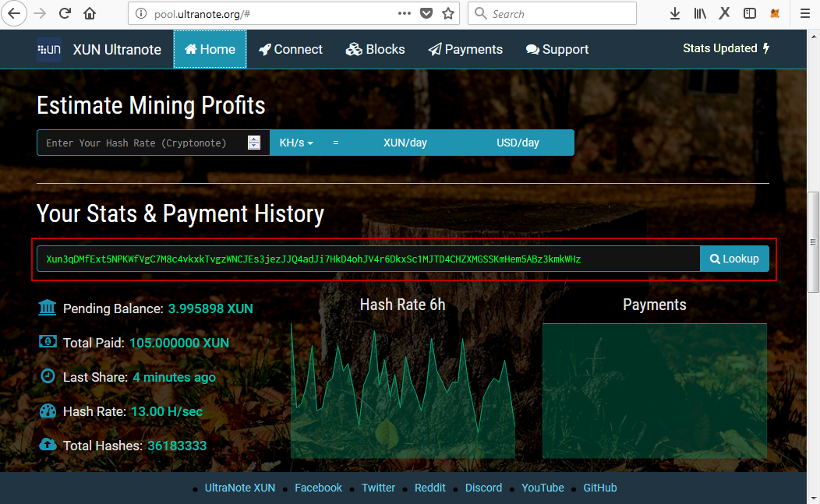
Task: Reload the page with the refresh icon
Action: [x=65, y=13]
